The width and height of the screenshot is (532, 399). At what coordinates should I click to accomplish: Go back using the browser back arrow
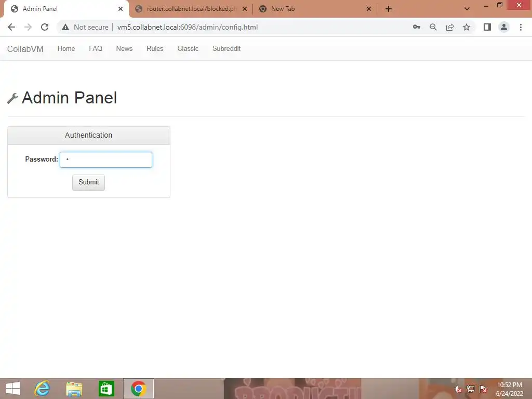pos(11,27)
